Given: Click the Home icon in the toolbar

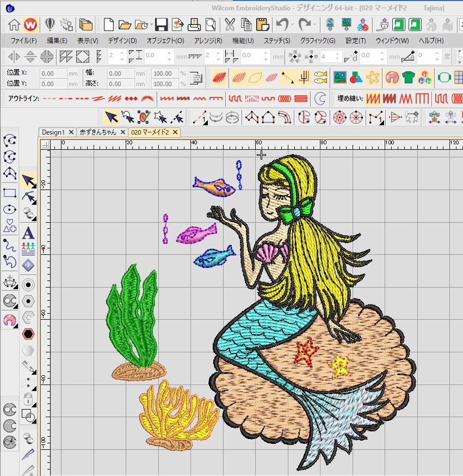Looking at the screenshot, I should click(14, 25).
